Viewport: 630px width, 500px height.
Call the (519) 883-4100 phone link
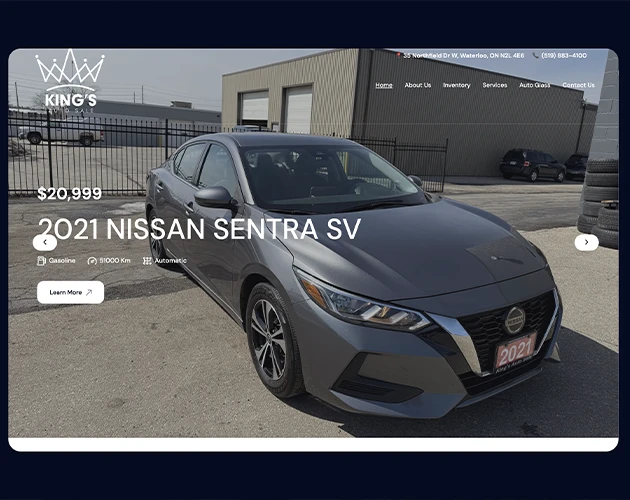click(x=564, y=55)
